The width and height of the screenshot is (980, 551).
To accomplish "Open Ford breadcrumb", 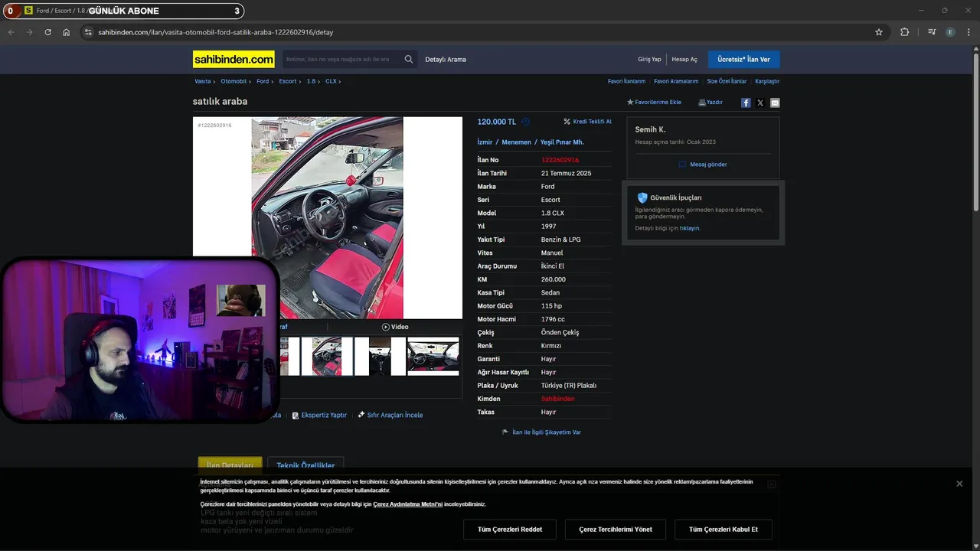I will click(x=263, y=81).
